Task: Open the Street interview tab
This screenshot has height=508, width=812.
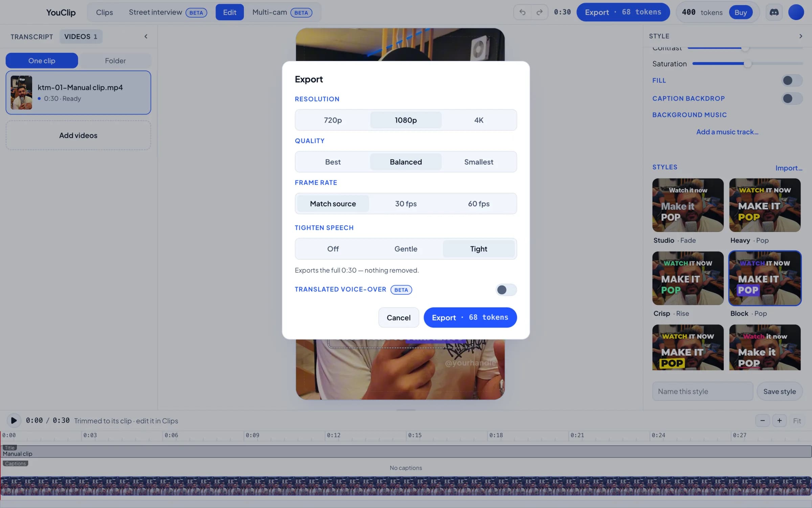Action: tap(168, 12)
